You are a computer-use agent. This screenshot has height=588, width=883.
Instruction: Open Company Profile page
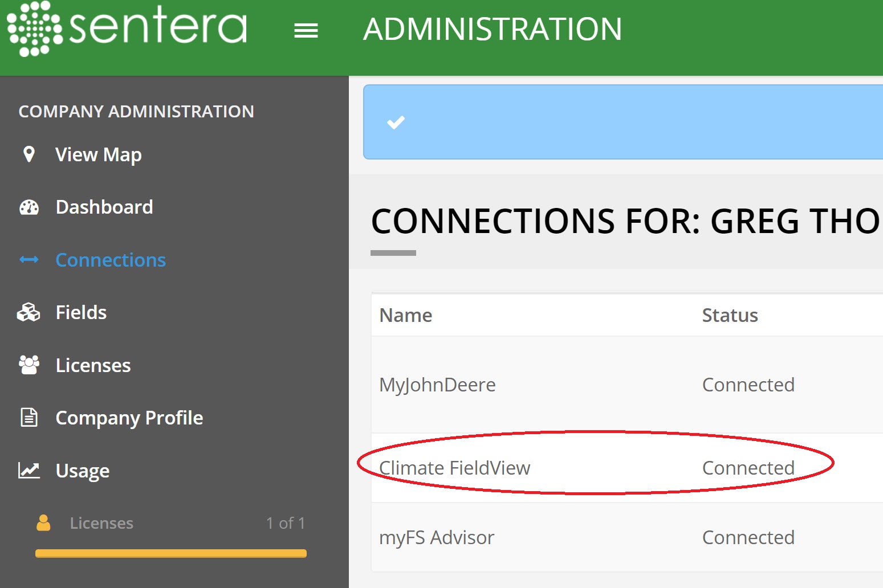point(129,418)
